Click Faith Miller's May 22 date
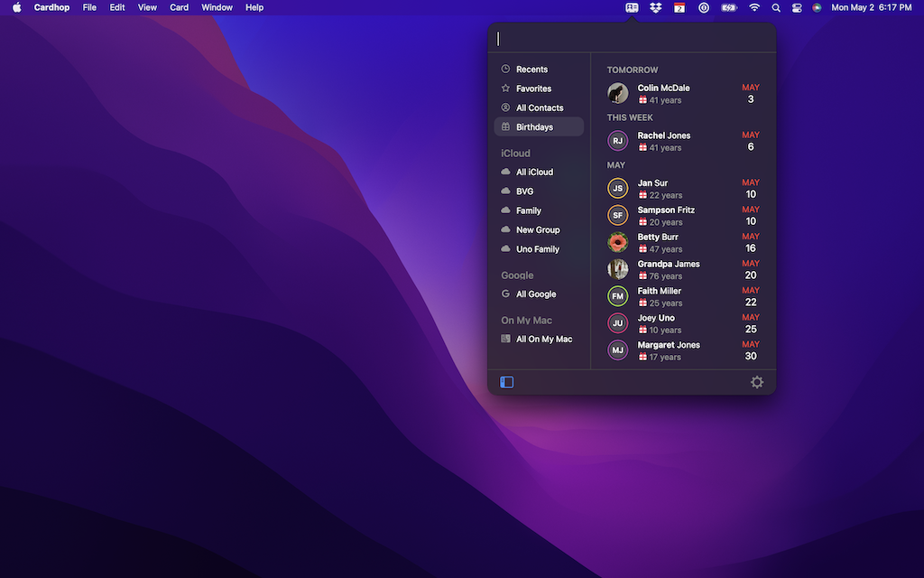 (751, 296)
